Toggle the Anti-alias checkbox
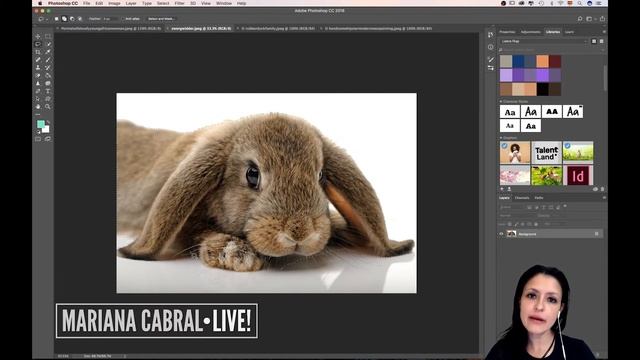 click(x=123, y=19)
